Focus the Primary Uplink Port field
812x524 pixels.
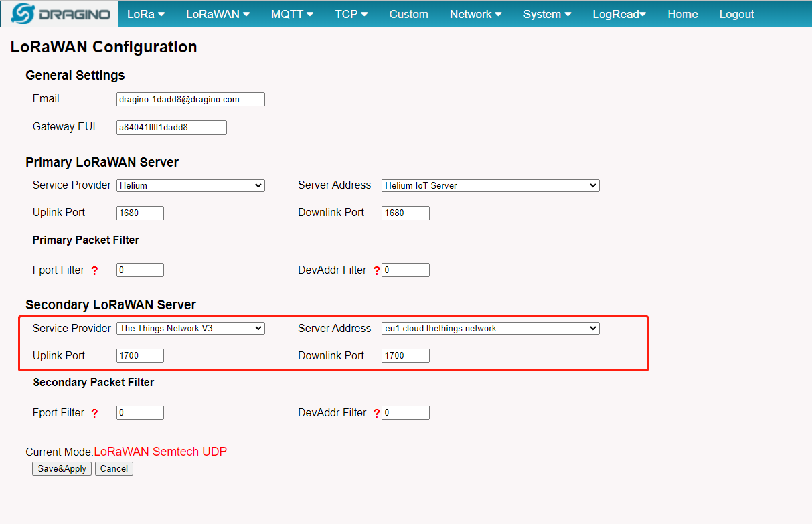click(140, 213)
